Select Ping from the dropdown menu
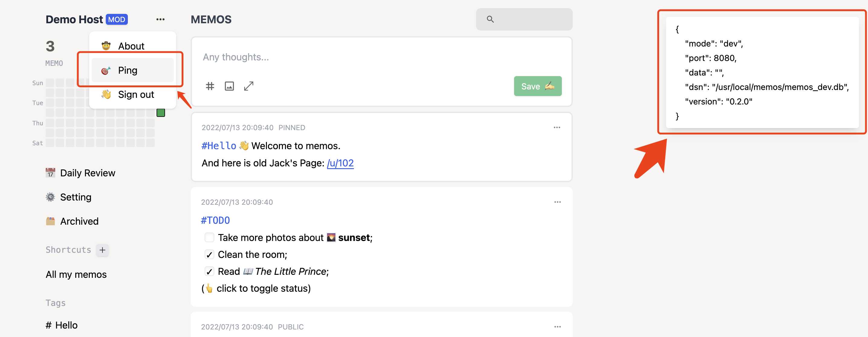The width and height of the screenshot is (868, 337). pyautogui.click(x=127, y=70)
